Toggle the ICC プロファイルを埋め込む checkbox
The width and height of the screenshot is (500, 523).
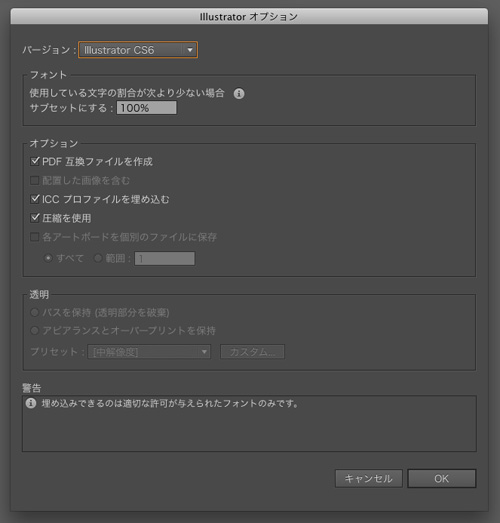click(35, 199)
